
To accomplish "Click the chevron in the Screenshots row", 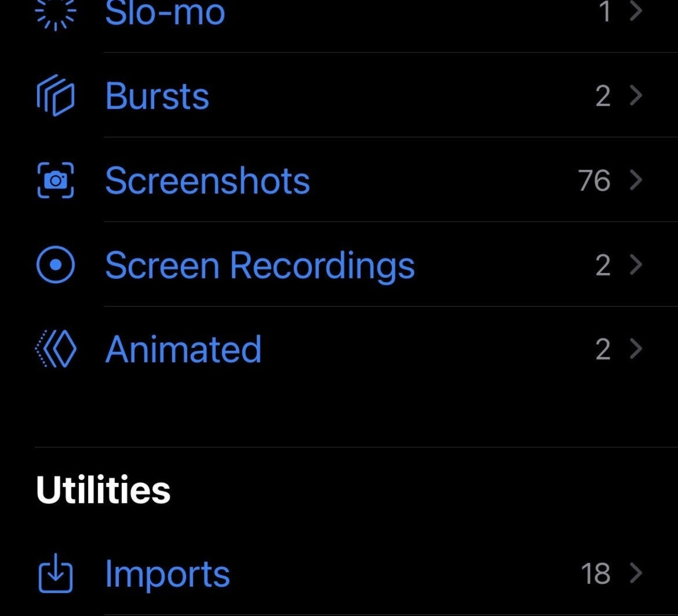I will pos(635,180).
